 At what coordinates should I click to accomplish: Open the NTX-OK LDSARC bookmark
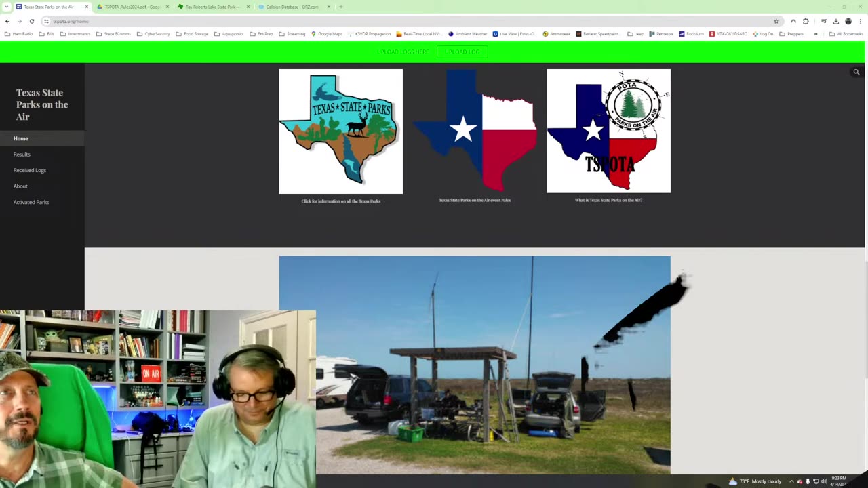[x=729, y=34]
